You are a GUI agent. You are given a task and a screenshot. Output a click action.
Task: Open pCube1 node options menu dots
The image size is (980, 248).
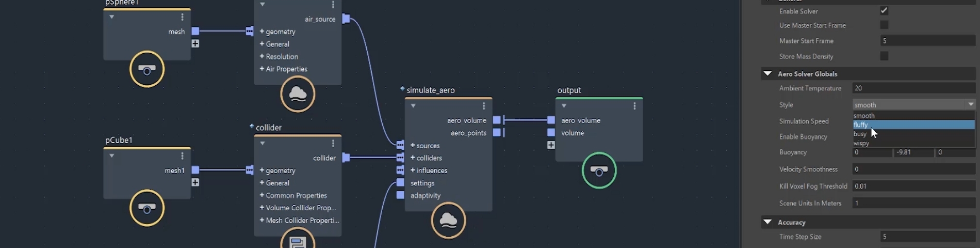tap(182, 156)
